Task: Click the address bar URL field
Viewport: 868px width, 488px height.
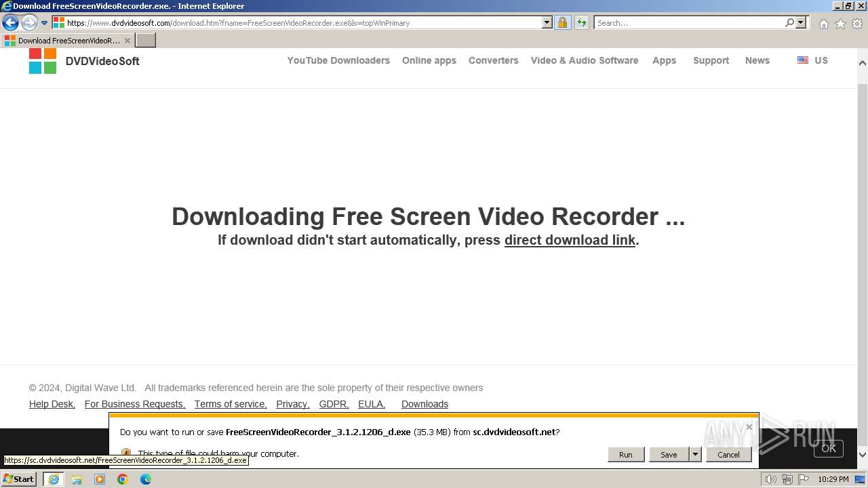Action: tap(302, 22)
